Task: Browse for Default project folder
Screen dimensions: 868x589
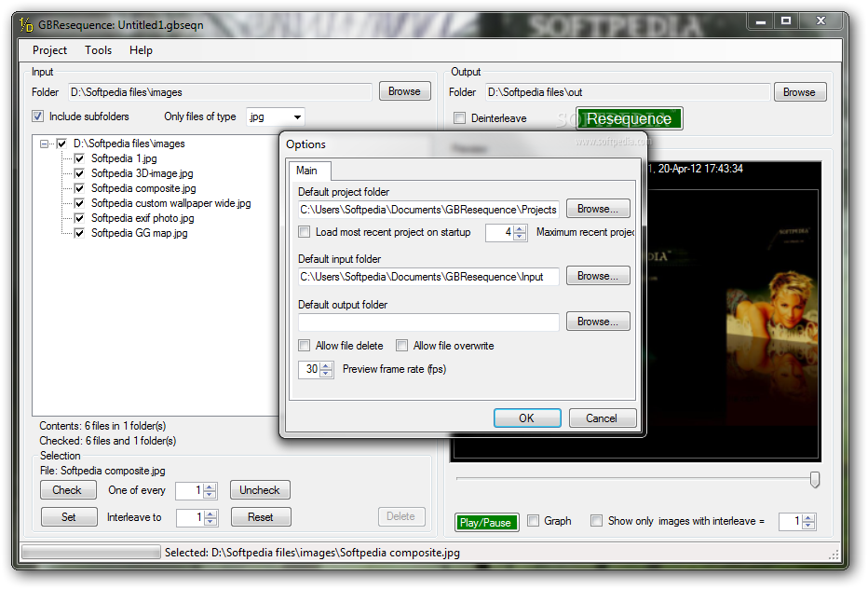Action: [x=598, y=209]
